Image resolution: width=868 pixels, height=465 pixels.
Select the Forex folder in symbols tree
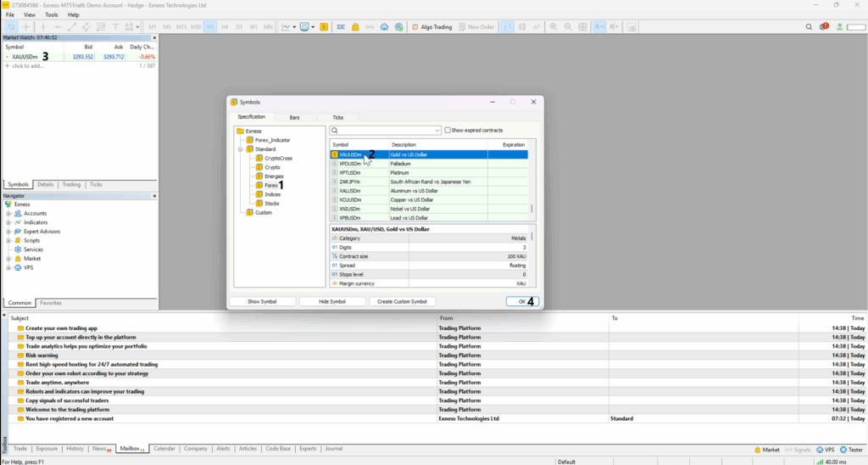point(270,185)
